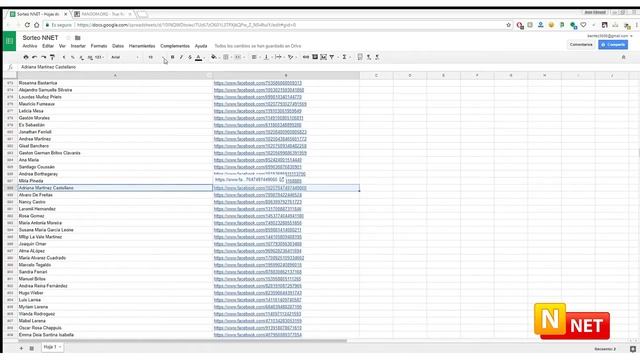Toggle strikethrough formatting
Viewport: 640px width, 360px height.
(190, 57)
